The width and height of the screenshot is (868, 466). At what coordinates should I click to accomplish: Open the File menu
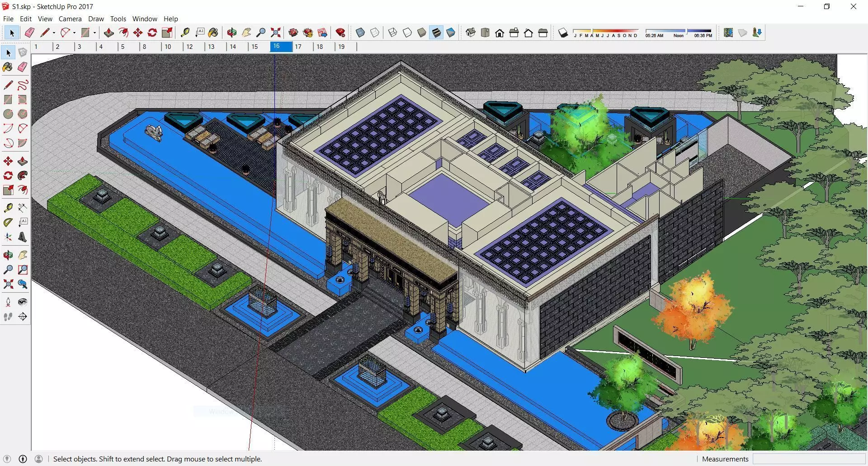coord(8,19)
